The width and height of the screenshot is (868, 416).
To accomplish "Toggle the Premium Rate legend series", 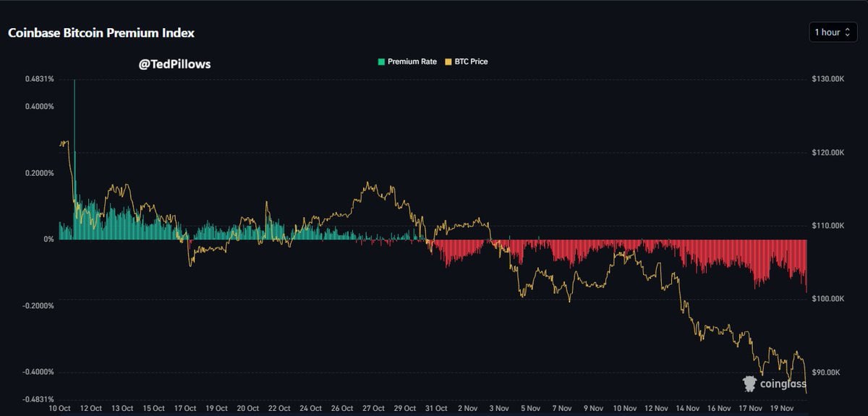I will click(407, 61).
